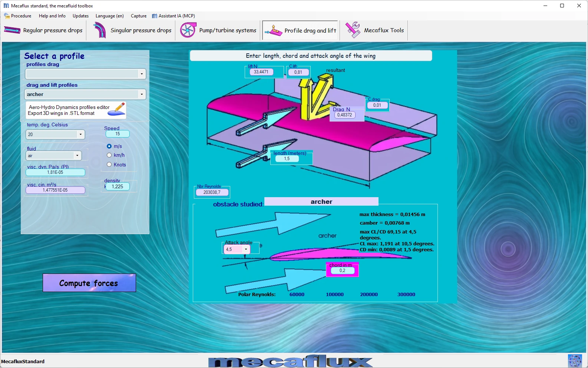Click the Drag N value field
Viewport: 588px width, 368px height.
(344, 115)
